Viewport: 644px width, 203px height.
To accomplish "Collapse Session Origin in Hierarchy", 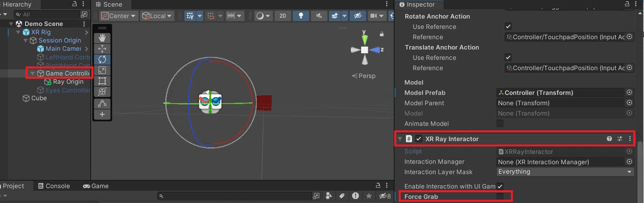I will tap(26, 40).
